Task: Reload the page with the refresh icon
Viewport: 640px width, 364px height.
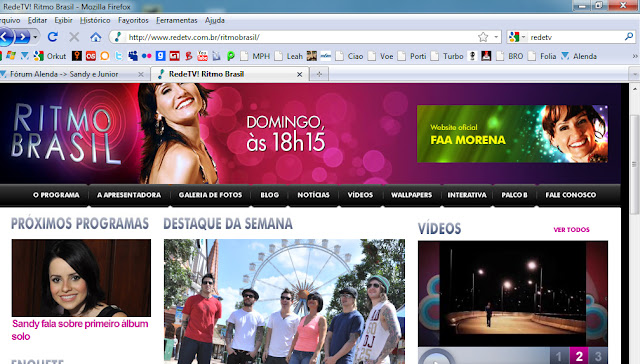Action: (x=52, y=37)
